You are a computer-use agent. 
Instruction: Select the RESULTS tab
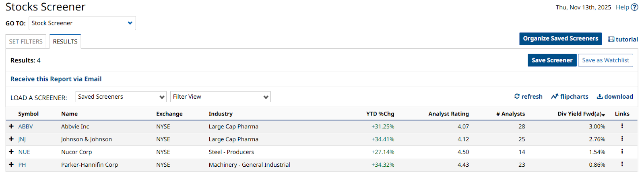point(65,41)
